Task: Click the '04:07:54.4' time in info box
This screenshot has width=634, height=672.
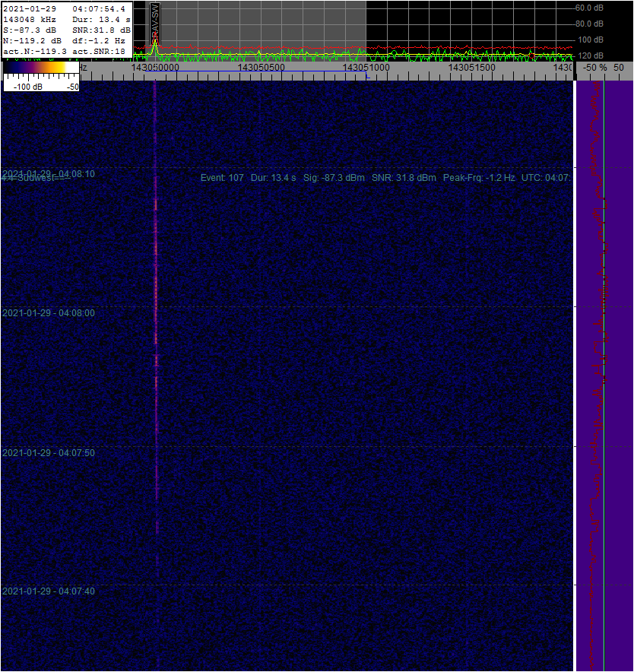Action: 99,8
